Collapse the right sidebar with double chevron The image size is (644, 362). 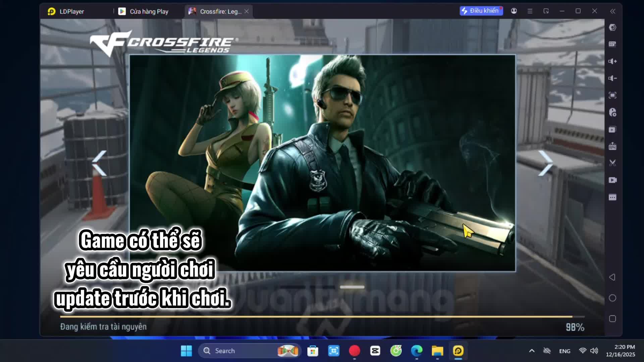pyautogui.click(x=612, y=11)
